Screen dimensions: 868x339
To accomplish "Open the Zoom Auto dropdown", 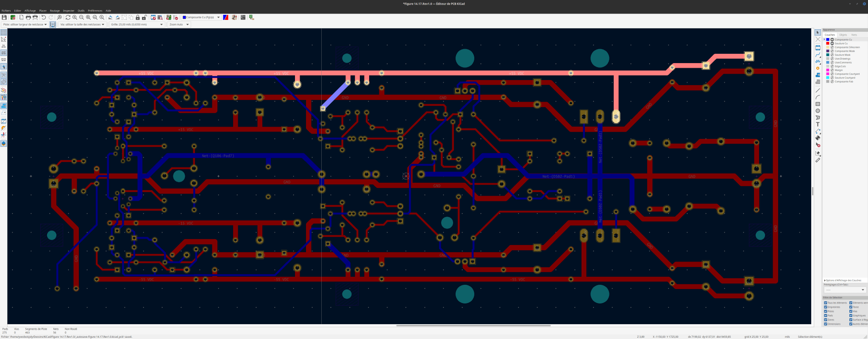I will tap(179, 25).
